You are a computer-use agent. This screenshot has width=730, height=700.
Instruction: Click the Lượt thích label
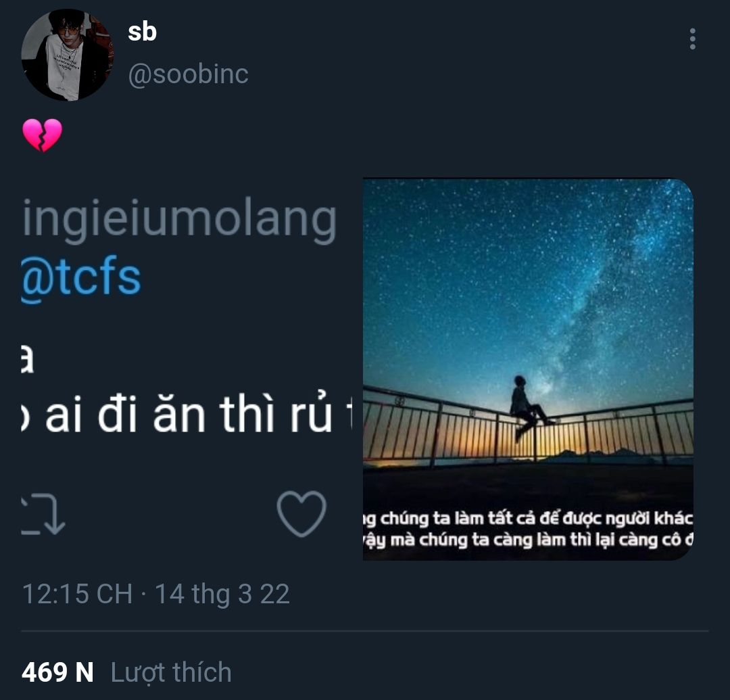pos(171,672)
